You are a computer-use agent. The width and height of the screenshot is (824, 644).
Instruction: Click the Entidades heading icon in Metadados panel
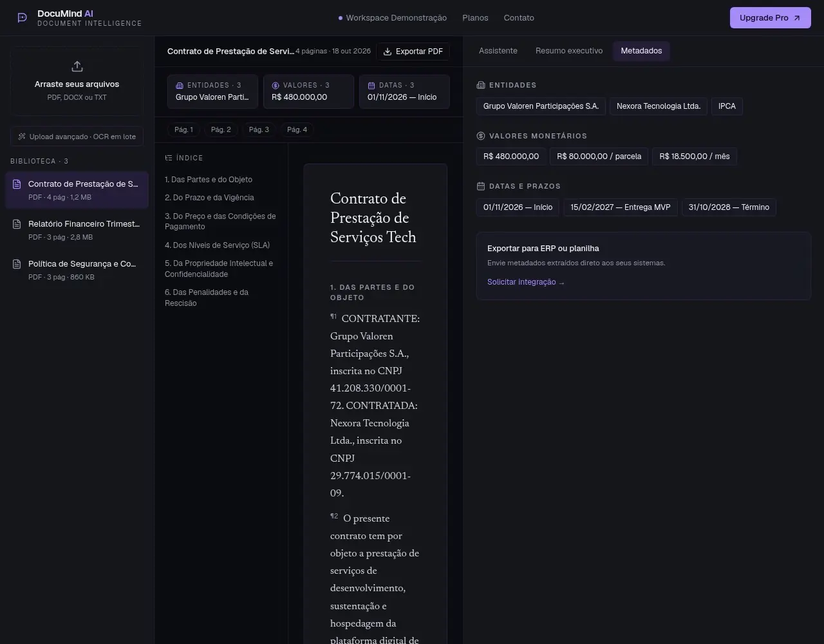480,85
